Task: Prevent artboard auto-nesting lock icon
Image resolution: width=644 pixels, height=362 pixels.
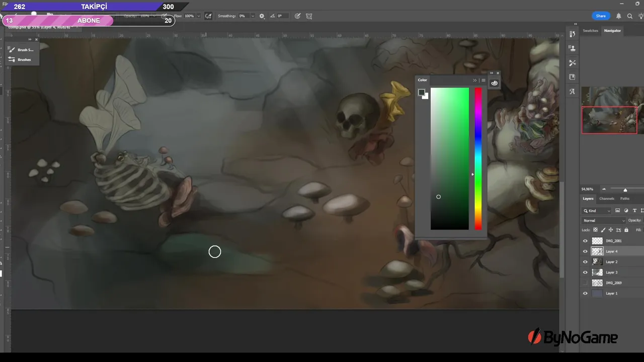Action: coord(618,230)
